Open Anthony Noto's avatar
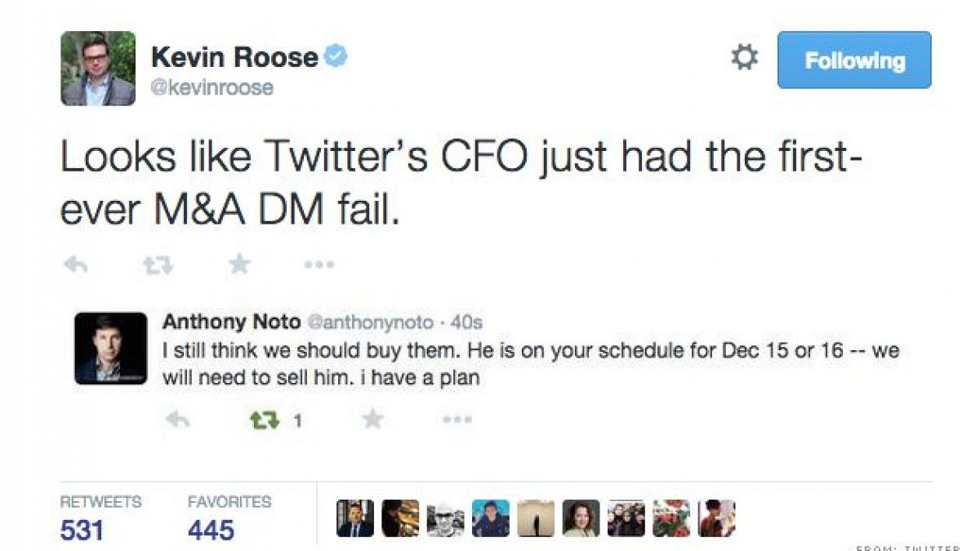Viewport: 980px width, 551px height. point(110,349)
